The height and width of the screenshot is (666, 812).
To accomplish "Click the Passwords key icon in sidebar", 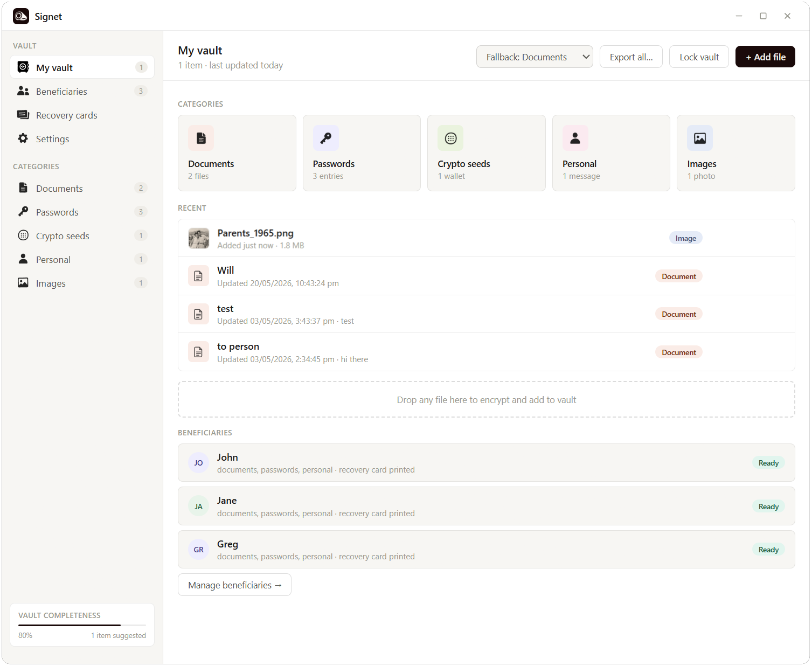I will pos(23,212).
